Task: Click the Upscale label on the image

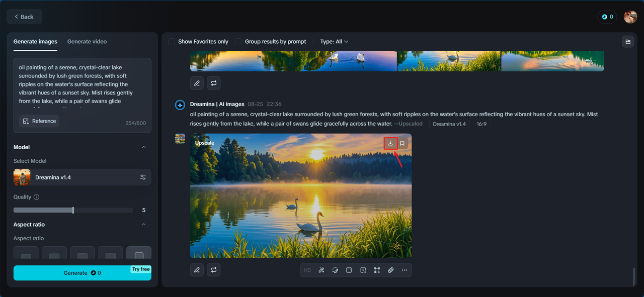Action: point(205,143)
